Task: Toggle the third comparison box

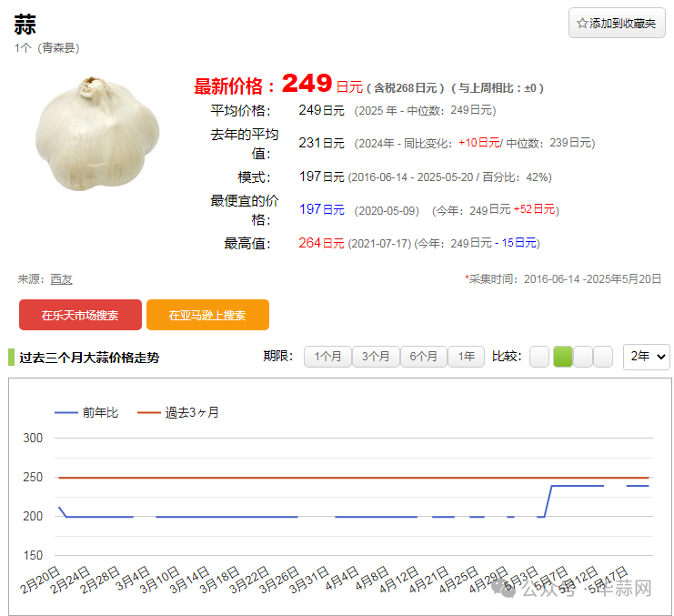Action: (x=583, y=357)
